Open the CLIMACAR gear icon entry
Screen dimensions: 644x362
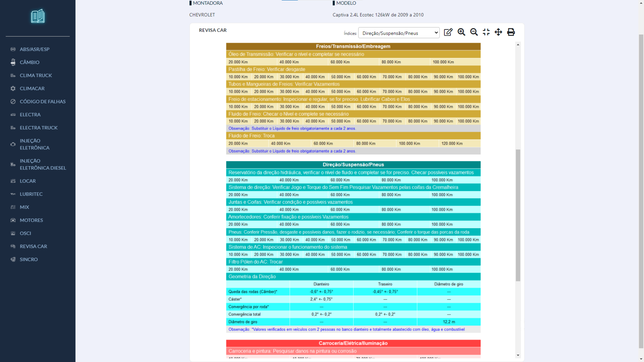pos(32,88)
